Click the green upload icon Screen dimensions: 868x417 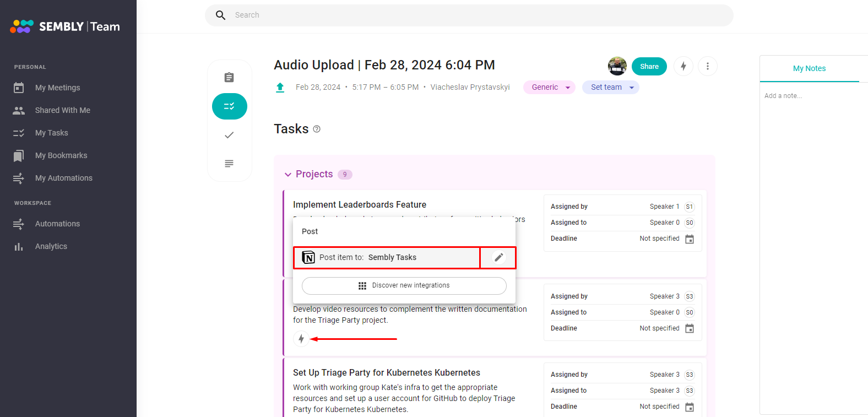pos(280,87)
